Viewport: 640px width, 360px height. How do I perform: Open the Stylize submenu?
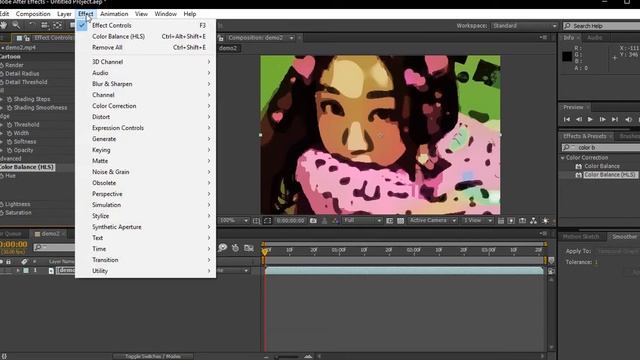coord(145,216)
